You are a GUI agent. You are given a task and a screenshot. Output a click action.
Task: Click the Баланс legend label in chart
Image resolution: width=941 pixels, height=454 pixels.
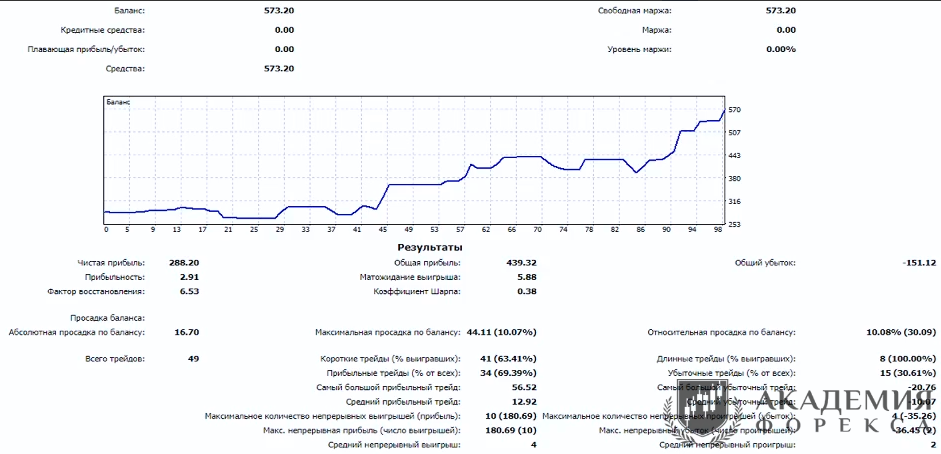pyautogui.click(x=118, y=102)
